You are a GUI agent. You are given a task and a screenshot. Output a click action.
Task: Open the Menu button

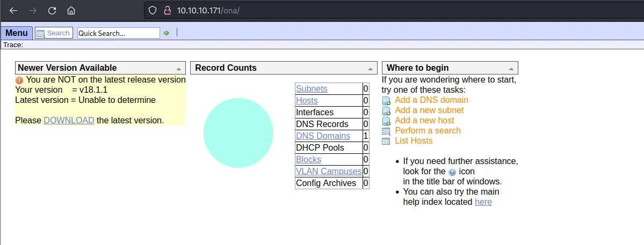[17, 33]
